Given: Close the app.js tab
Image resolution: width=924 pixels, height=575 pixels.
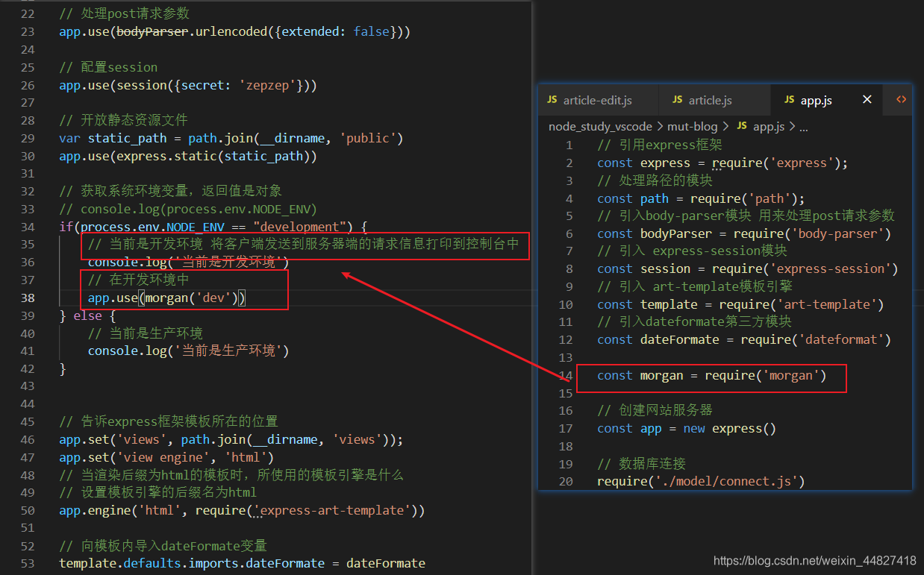Looking at the screenshot, I should pyautogui.click(x=867, y=99).
